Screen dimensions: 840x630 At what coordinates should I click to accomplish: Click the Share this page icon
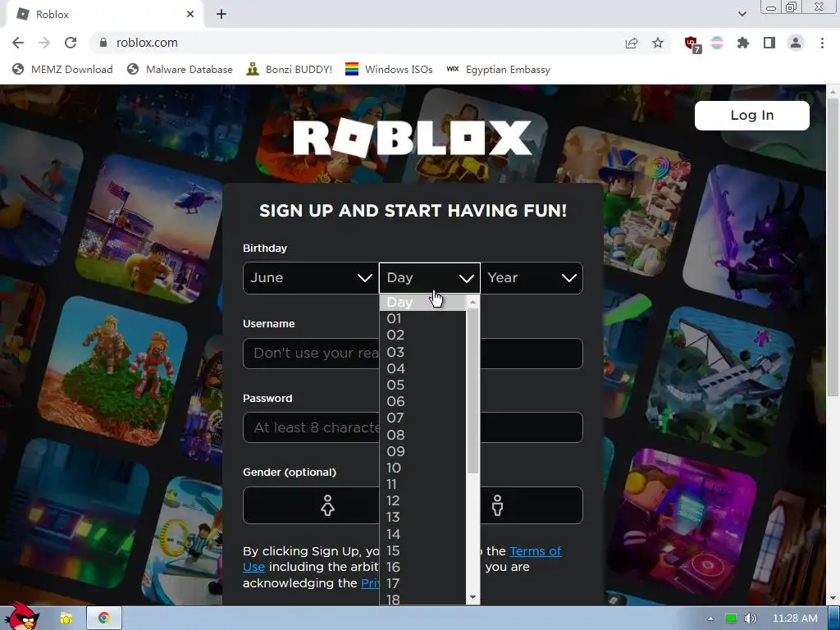coord(632,43)
